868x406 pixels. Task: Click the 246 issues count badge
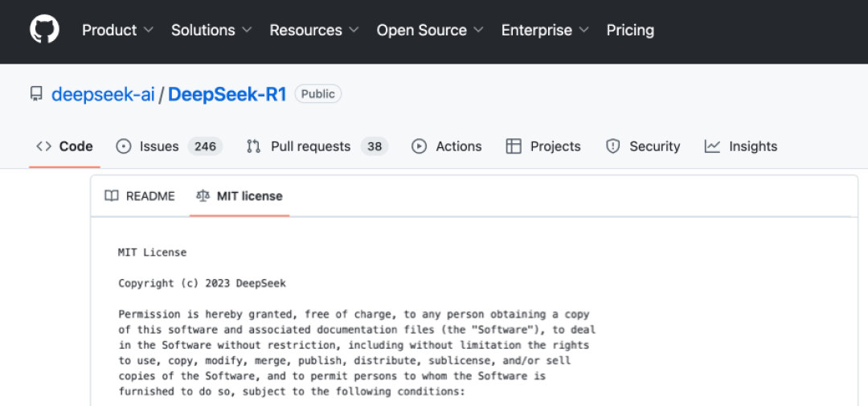tap(205, 146)
